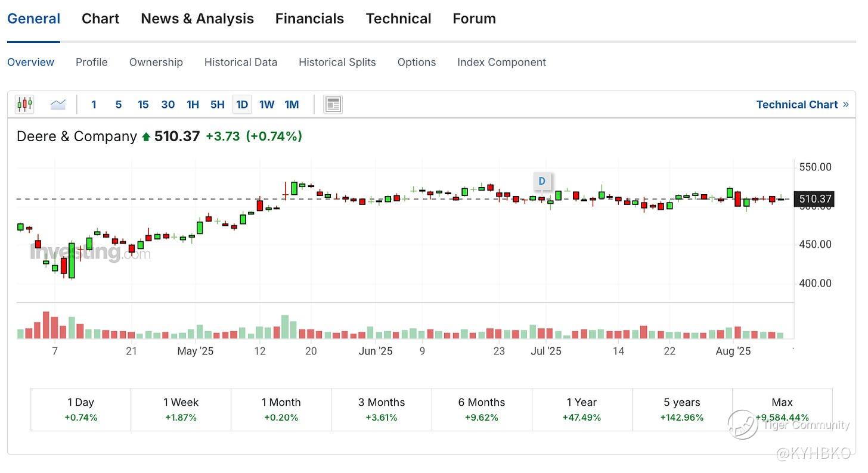Select the 1W interval
868x473 pixels.
(267, 104)
